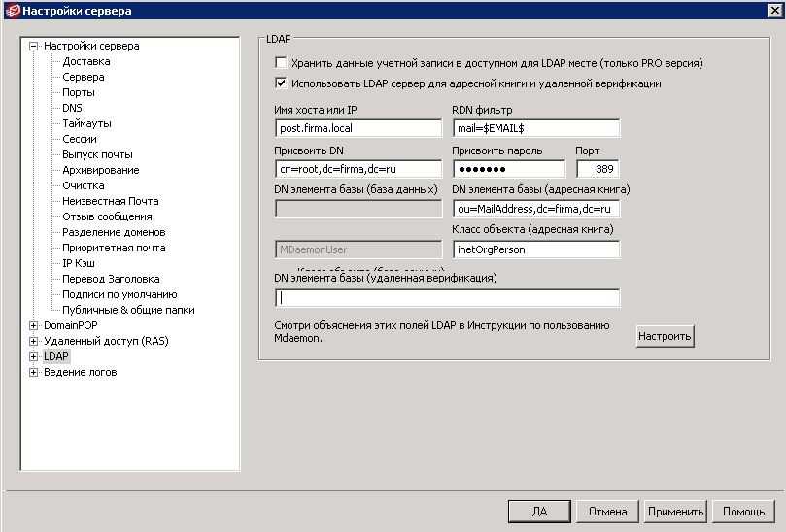This screenshot has height=532, width=786.
Task: Select Публичные & общие папки item
Action: tap(128, 310)
